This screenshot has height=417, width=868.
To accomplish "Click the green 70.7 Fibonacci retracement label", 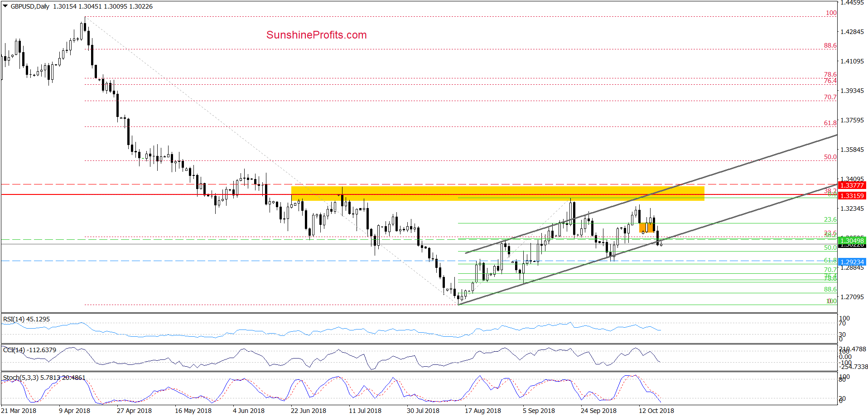I will (x=830, y=270).
